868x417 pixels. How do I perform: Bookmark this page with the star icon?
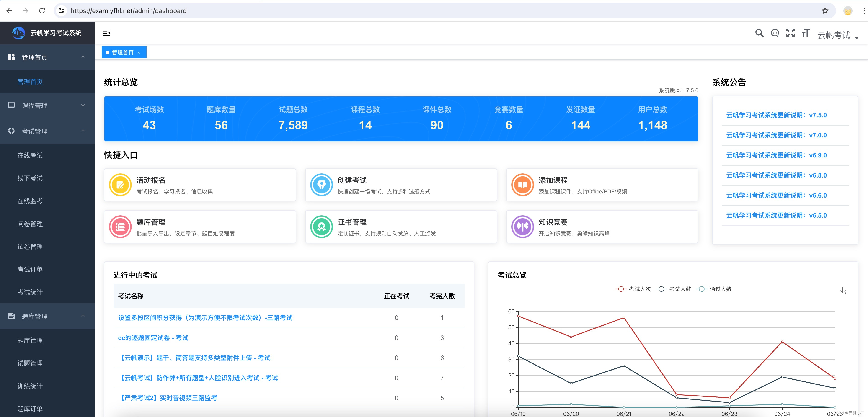point(825,11)
